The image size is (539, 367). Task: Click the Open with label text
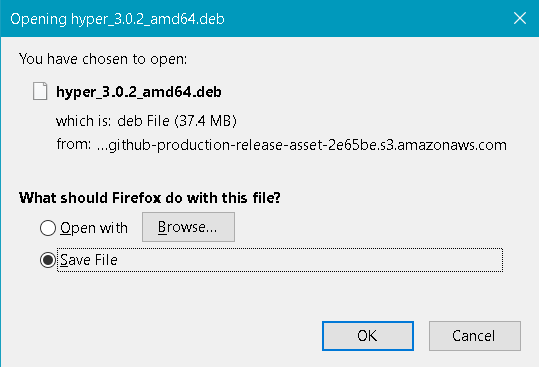click(x=94, y=228)
